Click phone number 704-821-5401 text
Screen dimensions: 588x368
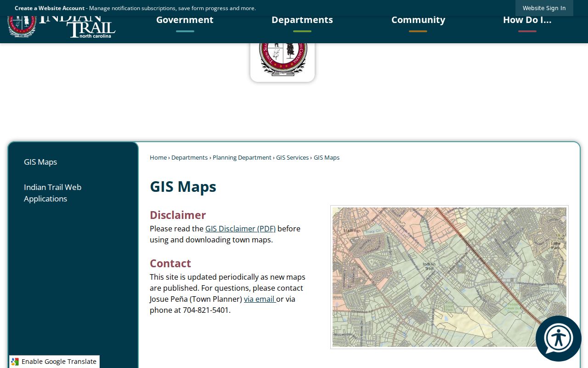click(206, 310)
